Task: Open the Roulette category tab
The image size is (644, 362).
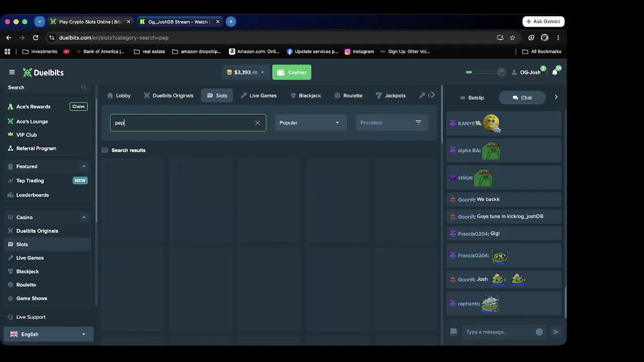Action: tap(348, 96)
